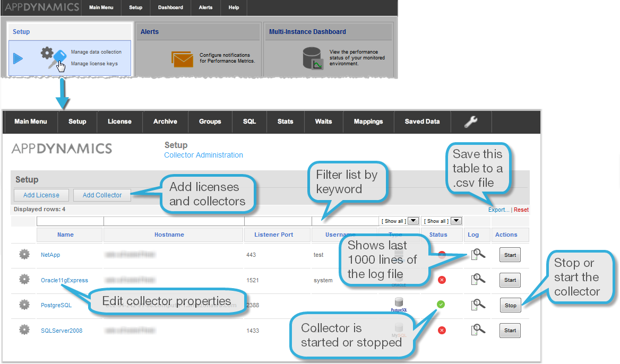Start the SQLServer2008 collector

(x=510, y=331)
